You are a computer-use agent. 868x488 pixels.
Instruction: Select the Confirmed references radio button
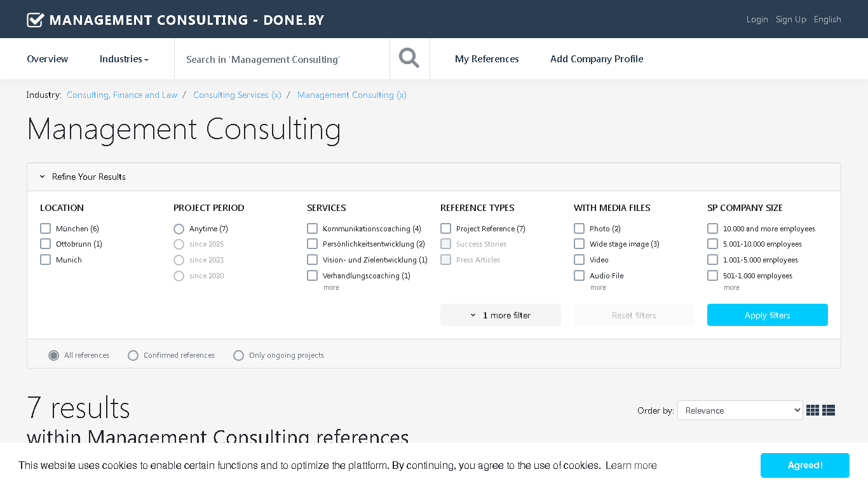click(x=133, y=355)
